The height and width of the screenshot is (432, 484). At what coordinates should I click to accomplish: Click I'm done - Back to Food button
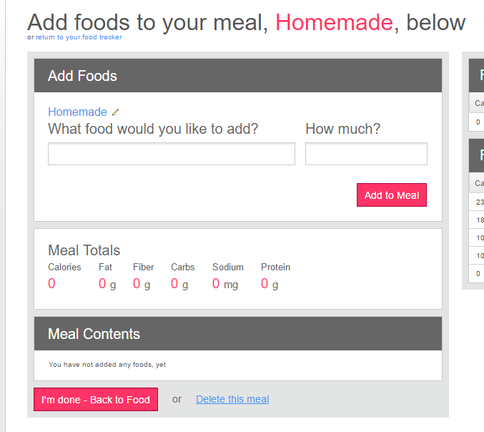tap(96, 399)
